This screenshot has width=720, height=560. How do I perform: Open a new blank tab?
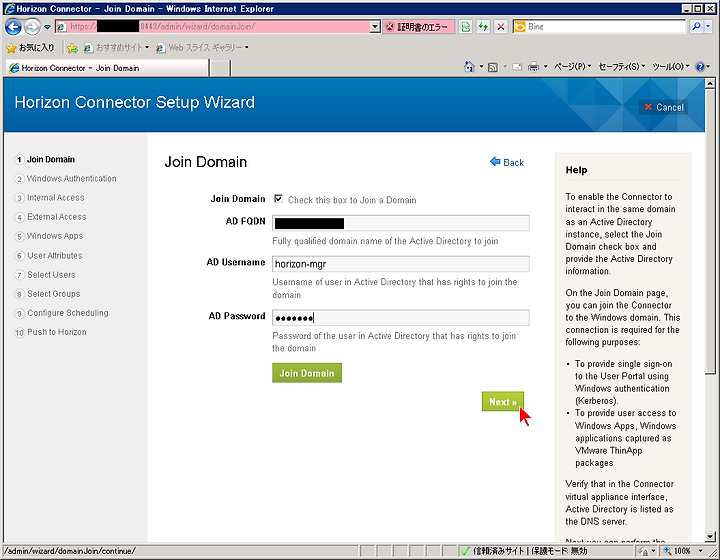click(x=220, y=68)
